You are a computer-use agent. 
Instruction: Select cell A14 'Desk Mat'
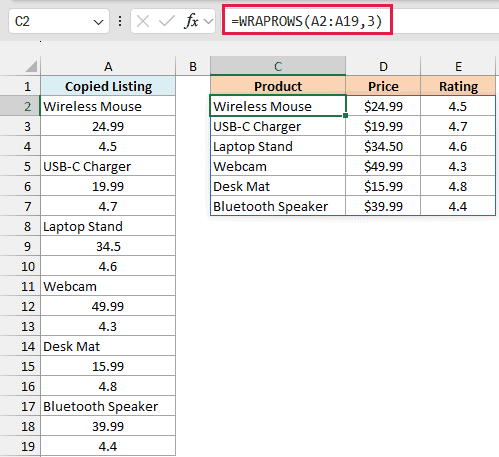pos(108,346)
